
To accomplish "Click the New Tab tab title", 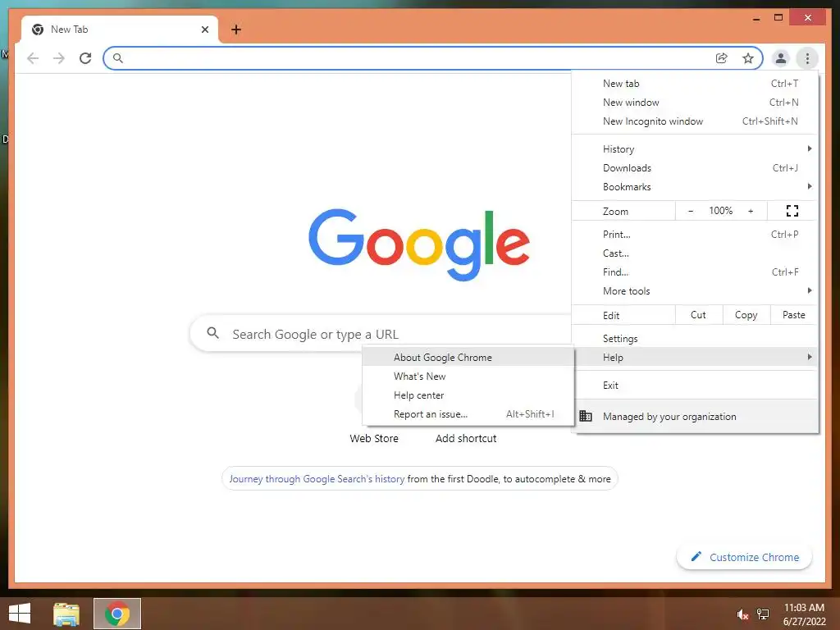I will 69,30.
